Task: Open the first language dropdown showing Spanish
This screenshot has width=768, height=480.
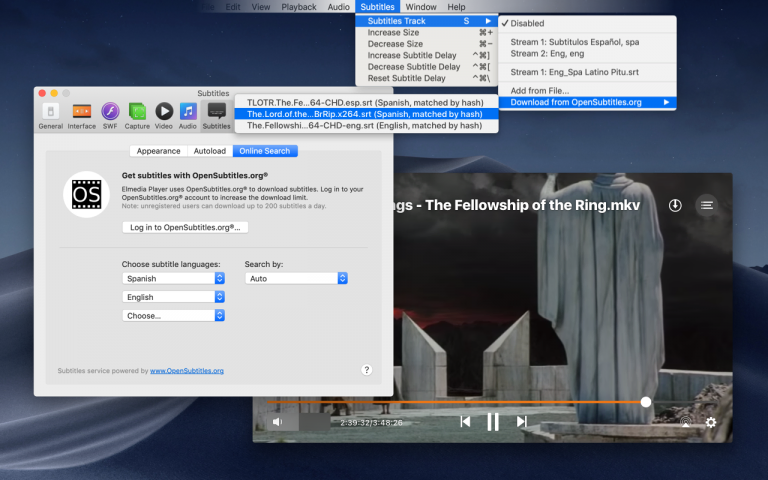Action: click(x=173, y=278)
